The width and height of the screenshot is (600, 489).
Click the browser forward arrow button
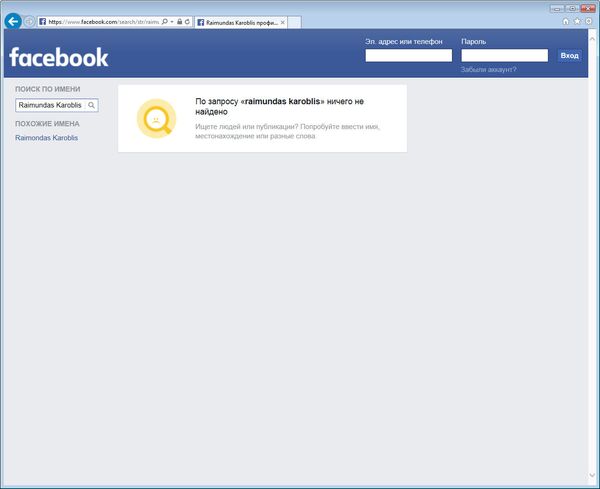coord(29,22)
